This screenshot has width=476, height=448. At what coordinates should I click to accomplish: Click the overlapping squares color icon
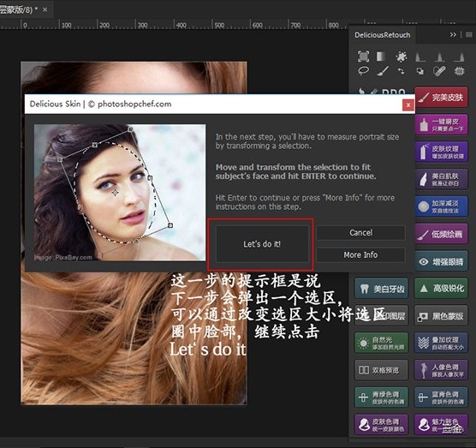coord(420,71)
